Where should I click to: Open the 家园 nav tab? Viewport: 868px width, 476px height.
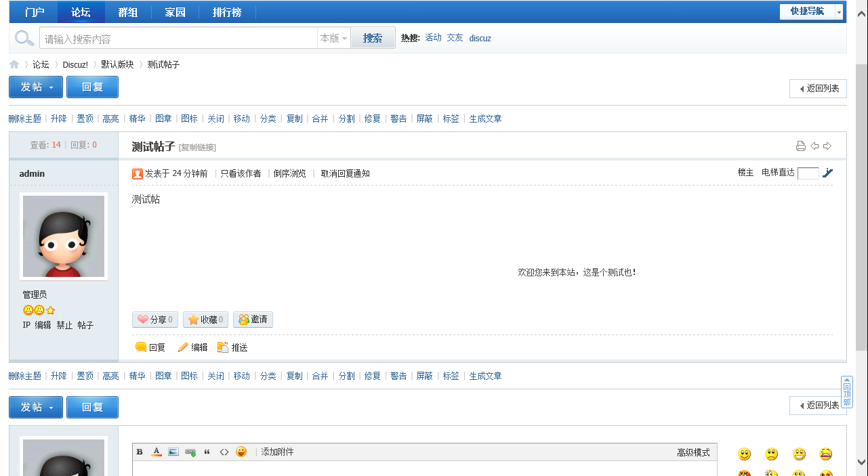tap(175, 12)
